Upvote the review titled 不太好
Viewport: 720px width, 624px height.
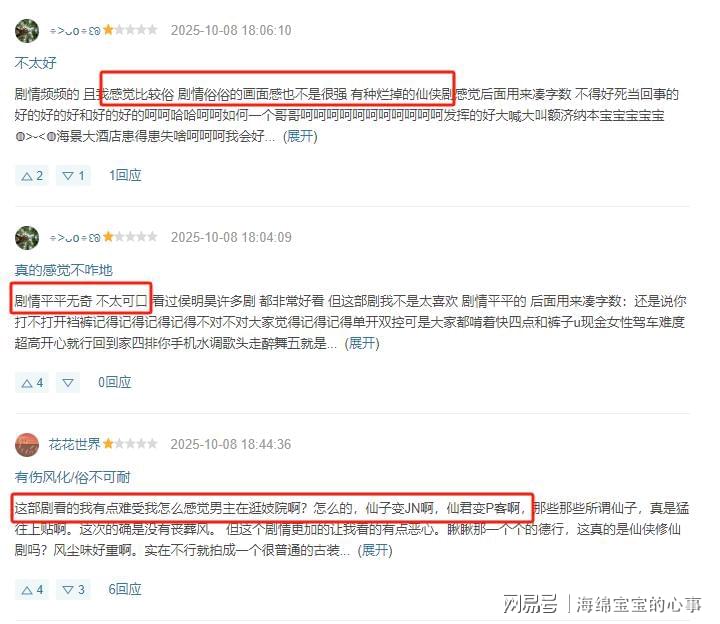31,175
